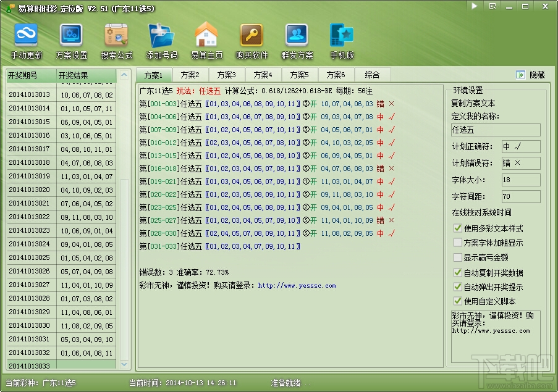Toggle 使用自定义脚本 checkbox
The image size is (558, 392).
tap(458, 301)
